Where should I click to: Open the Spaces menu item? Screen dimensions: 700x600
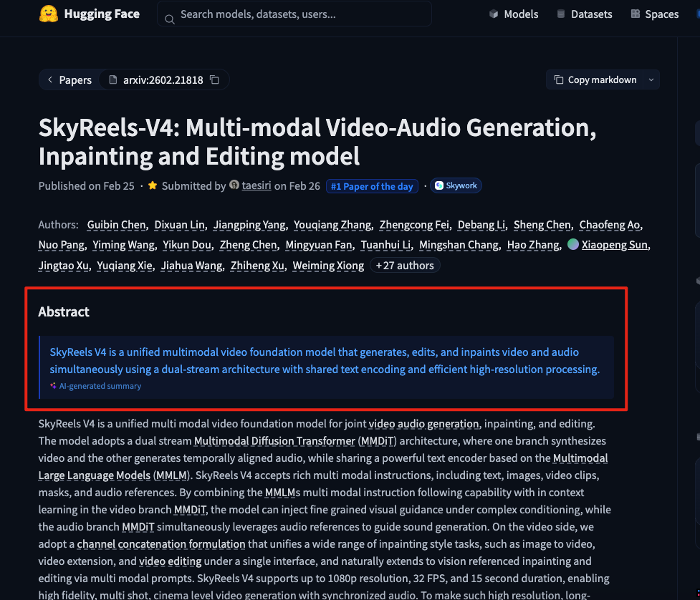661,14
